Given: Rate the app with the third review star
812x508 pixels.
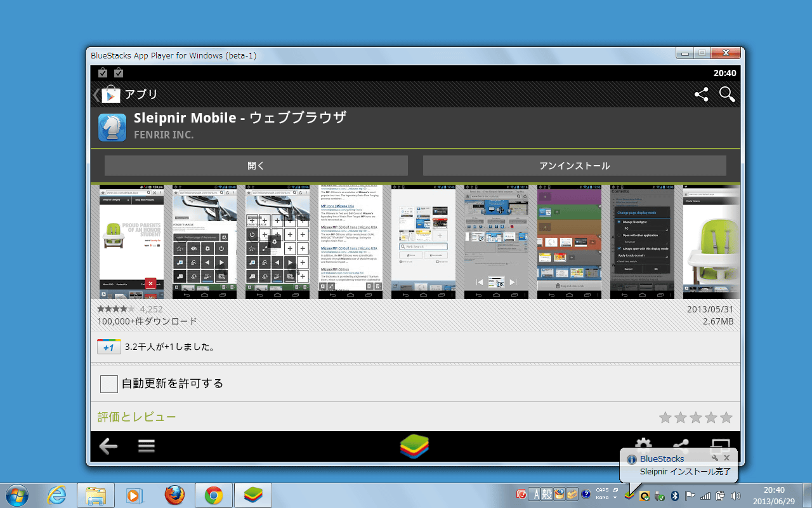Looking at the screenshot, I should 695,417.
